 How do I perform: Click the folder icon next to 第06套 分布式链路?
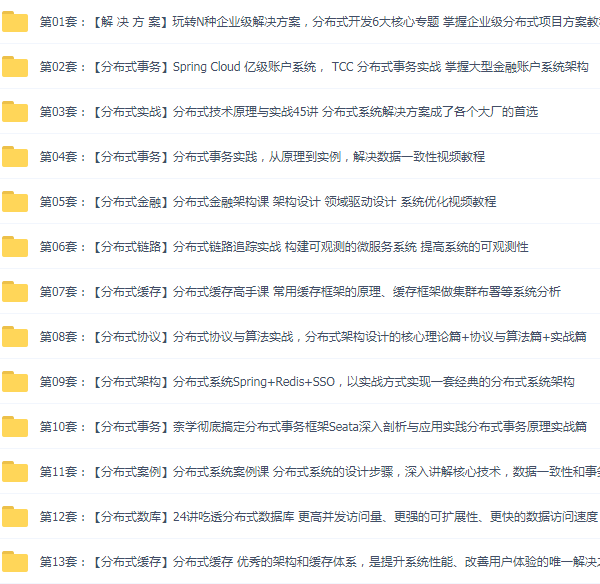[x=15, y=247]
